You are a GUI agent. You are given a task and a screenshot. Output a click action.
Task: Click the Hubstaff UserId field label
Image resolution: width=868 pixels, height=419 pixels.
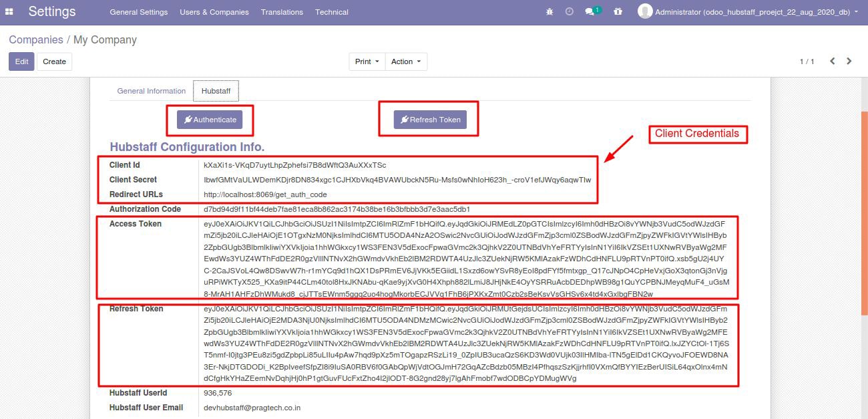pyautogui.click(x=138, y=393)
